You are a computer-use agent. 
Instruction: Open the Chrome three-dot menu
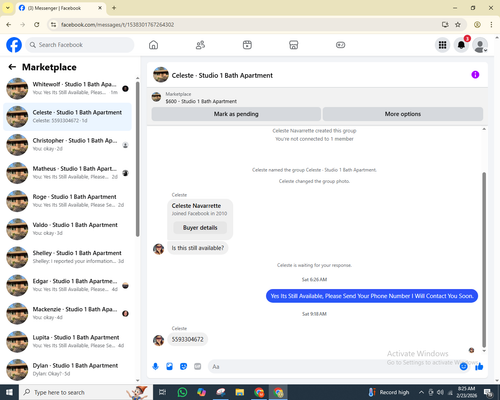[491, 25]
